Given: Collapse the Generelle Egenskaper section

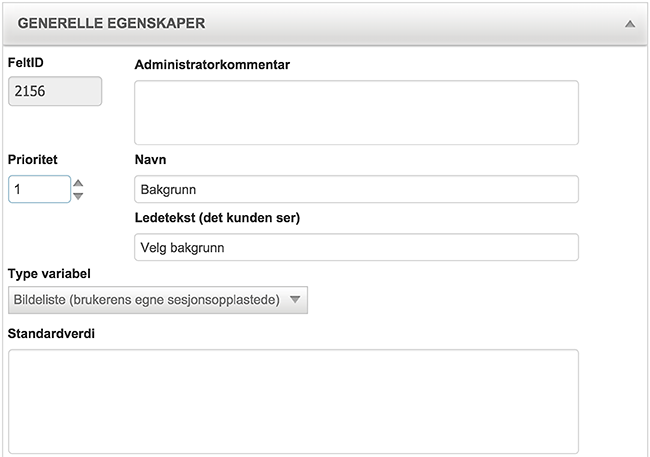Looking at the screenshot, I should [630, 24].
